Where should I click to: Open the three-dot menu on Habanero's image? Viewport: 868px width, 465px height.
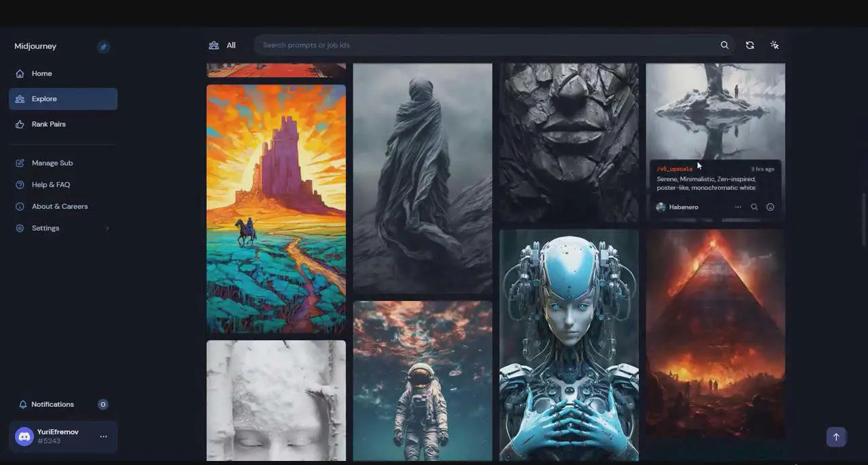738,207
